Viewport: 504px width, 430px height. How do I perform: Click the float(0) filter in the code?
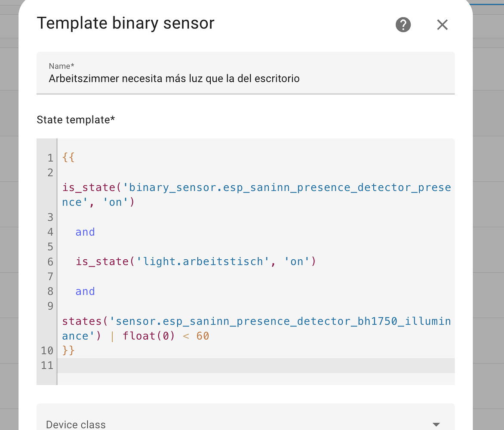pos(148,336)
